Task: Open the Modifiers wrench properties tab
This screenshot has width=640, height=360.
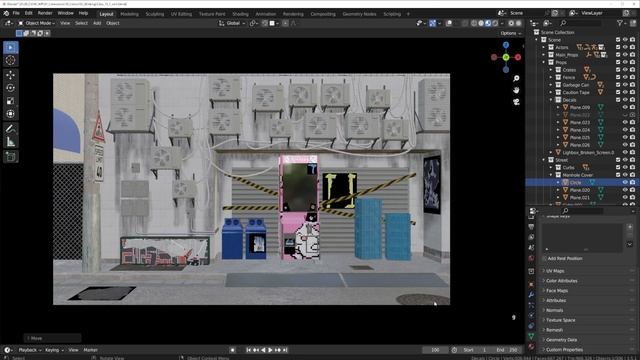Action: pyautogui.click(x=531, y=294)
